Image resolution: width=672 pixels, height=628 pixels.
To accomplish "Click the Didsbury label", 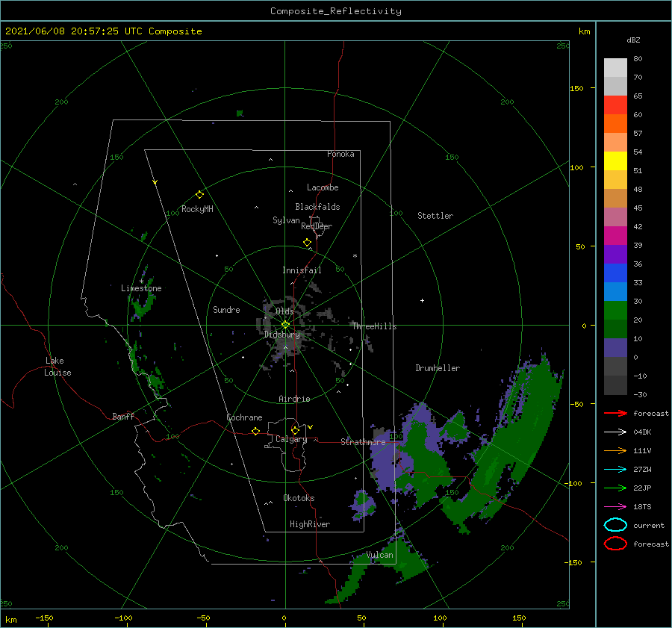I will tap(282, 335).
